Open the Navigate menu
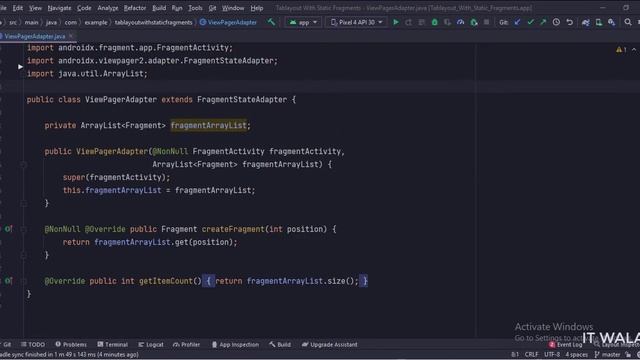640x360 pixels. click(59, 8)
